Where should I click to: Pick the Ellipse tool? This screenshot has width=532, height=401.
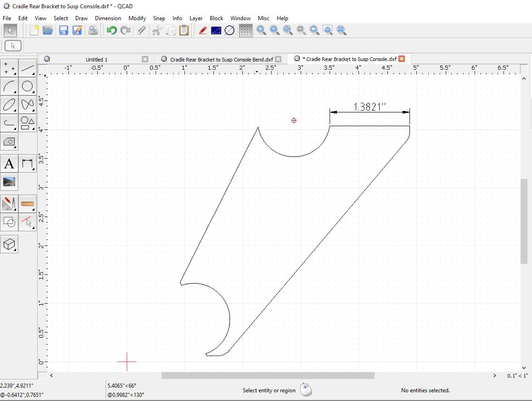(x=9, y=105)
